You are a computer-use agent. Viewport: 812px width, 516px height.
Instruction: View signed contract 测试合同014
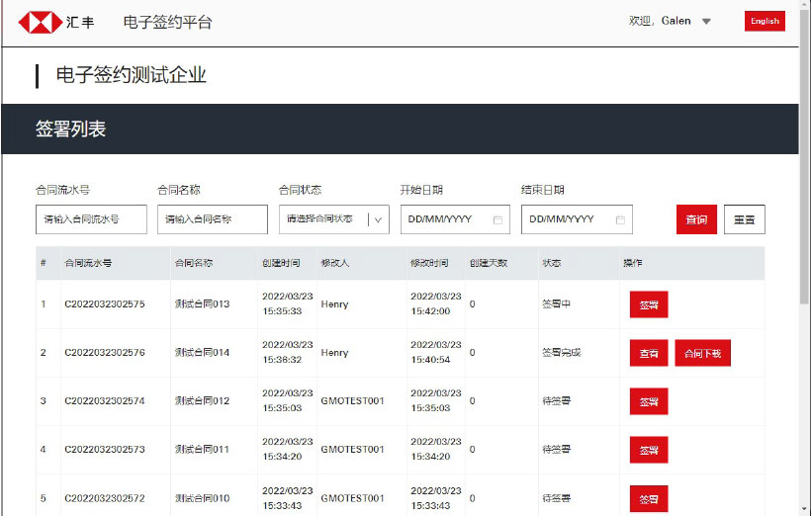click(649, 353)
